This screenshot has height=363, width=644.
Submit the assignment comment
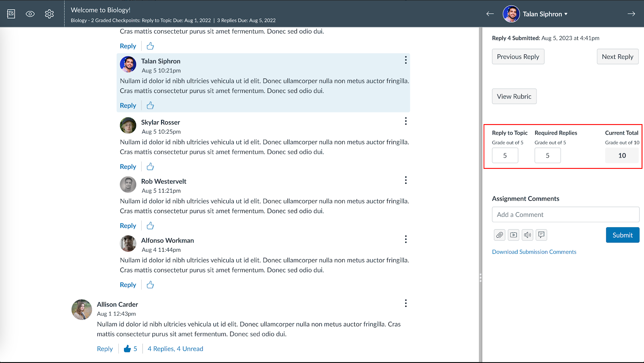click(623, 235)
